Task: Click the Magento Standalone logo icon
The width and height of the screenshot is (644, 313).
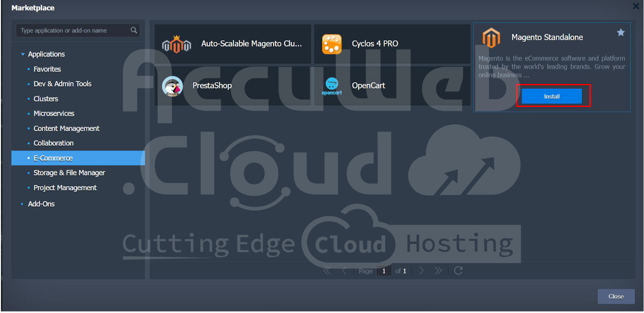Action: coord(491,38)
